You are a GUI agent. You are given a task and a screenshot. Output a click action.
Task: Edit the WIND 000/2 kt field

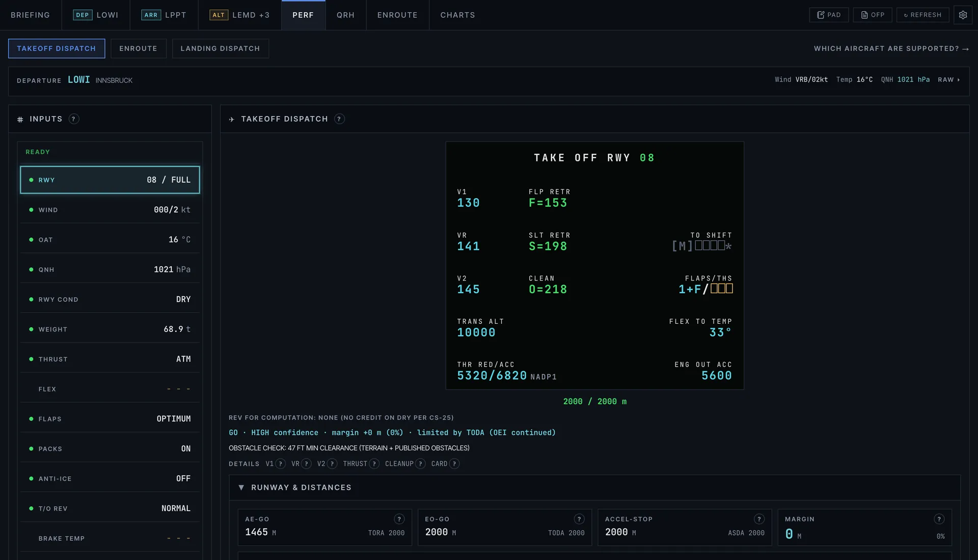(110, 210)
